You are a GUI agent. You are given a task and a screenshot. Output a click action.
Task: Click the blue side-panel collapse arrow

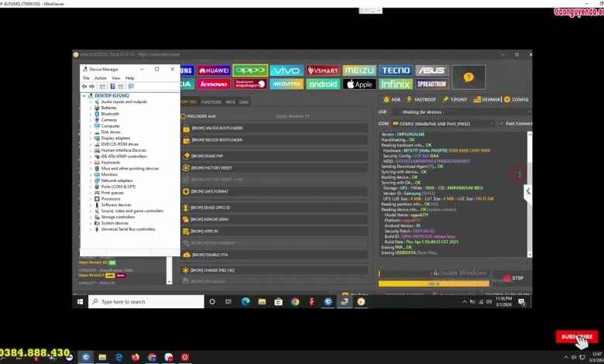(528, 191)
